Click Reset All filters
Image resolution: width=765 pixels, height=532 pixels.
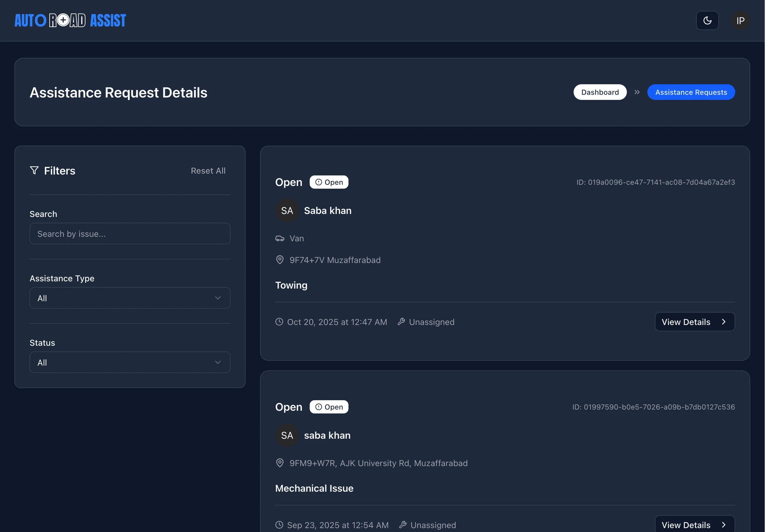(208, 171)
